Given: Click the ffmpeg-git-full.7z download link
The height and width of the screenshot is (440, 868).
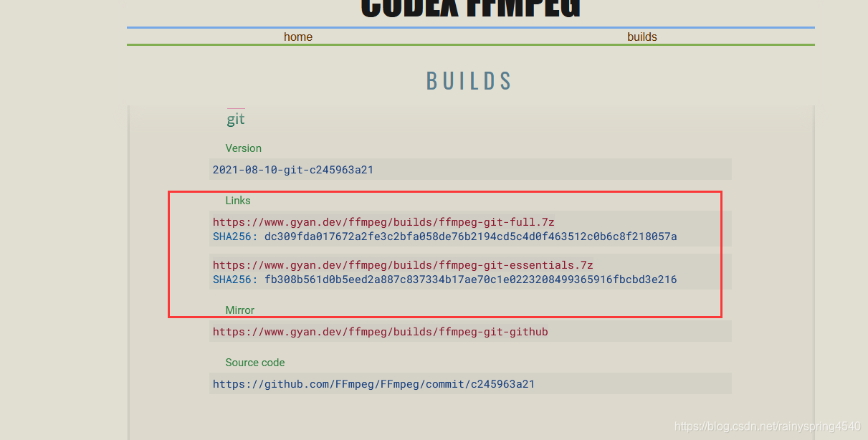Looking at the screenshot, I should pyautogui.click(x=383, y=222).
